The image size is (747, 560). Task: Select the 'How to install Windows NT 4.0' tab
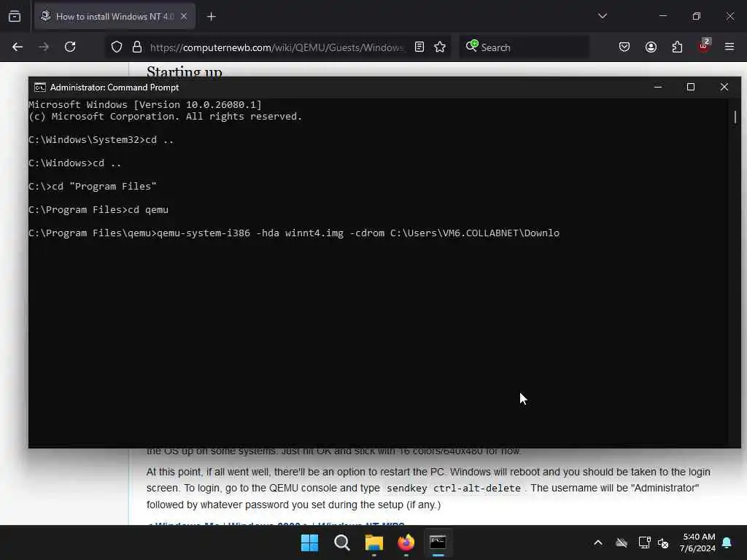[x=115, y=16]
